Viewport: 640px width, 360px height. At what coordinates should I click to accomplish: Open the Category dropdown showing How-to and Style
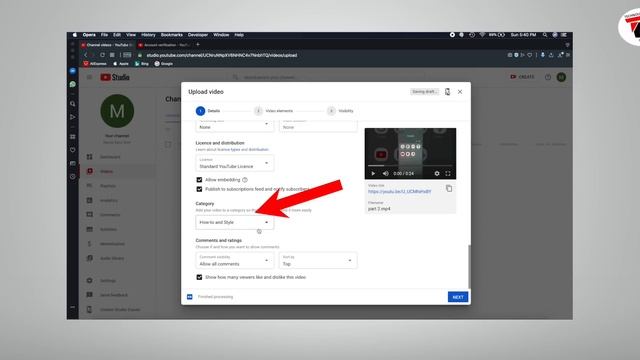tap(235, 222)
